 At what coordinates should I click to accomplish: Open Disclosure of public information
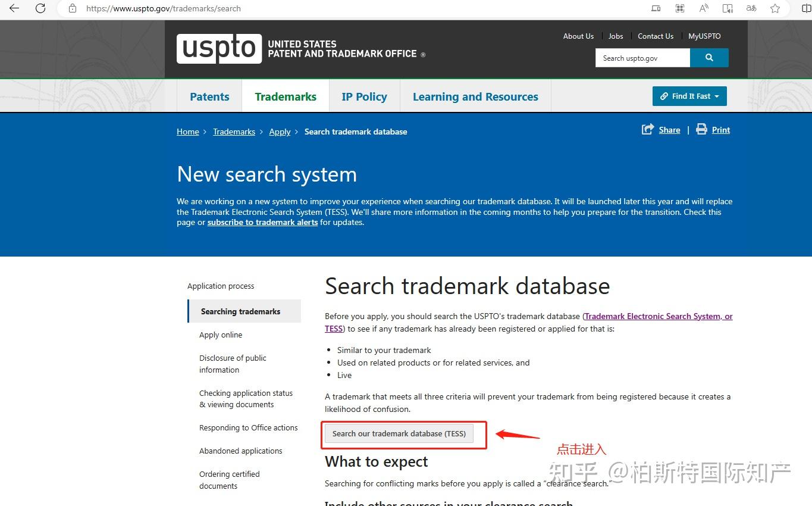233,364
